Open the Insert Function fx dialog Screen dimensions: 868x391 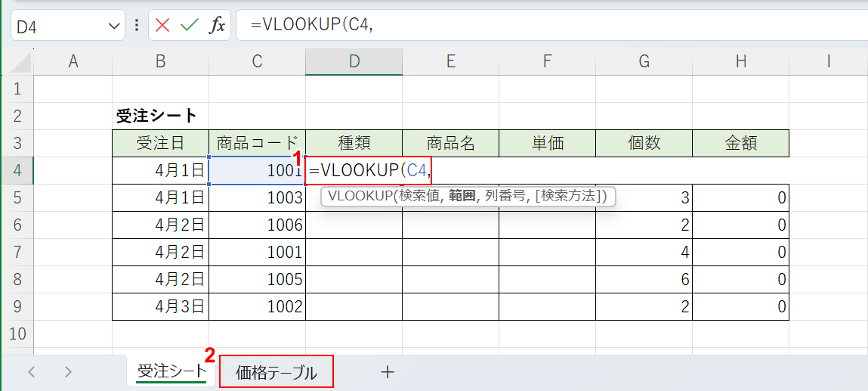(217, 26)
